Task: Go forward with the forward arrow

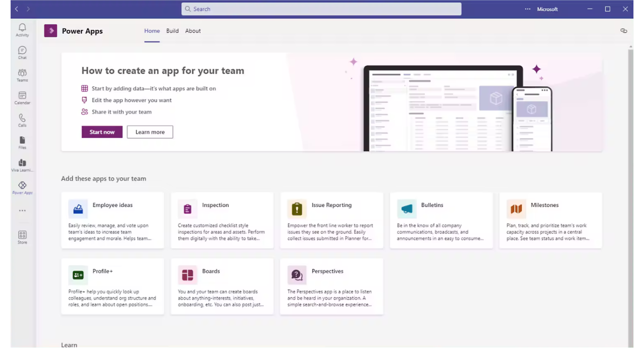Action: [x=28, y=9]
